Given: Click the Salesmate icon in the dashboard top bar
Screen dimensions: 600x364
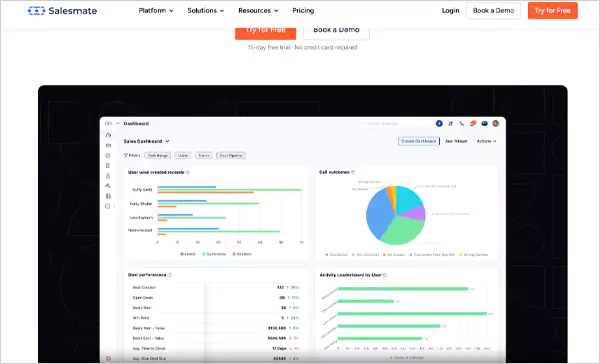Looking at the screenshot, I should pos(108,123).
